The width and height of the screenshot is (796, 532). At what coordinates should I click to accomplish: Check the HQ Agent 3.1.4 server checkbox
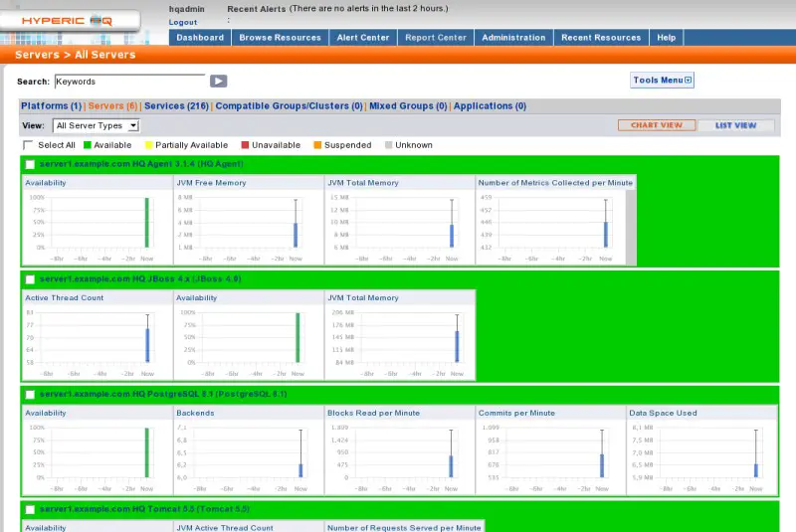pos(30,164)
